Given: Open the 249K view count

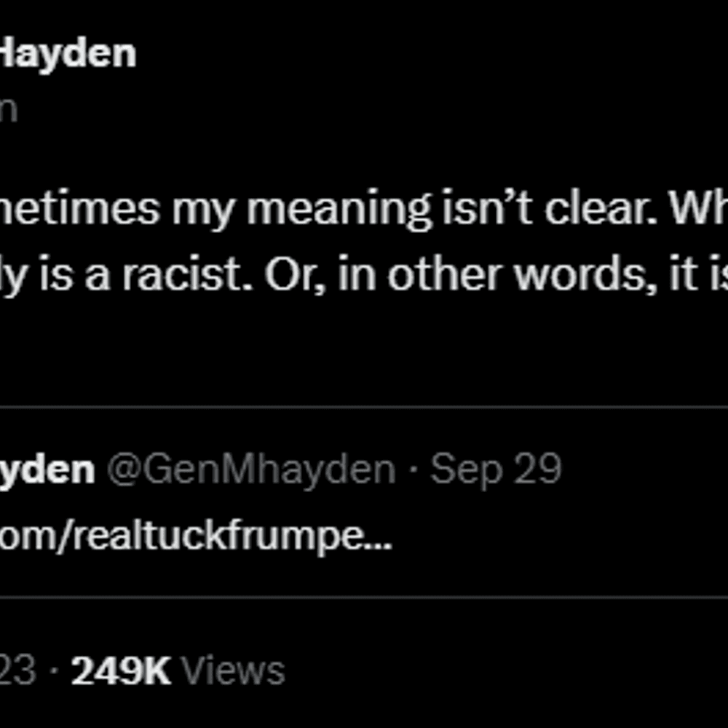Looking at the screenshot, I should coord(121,670).
